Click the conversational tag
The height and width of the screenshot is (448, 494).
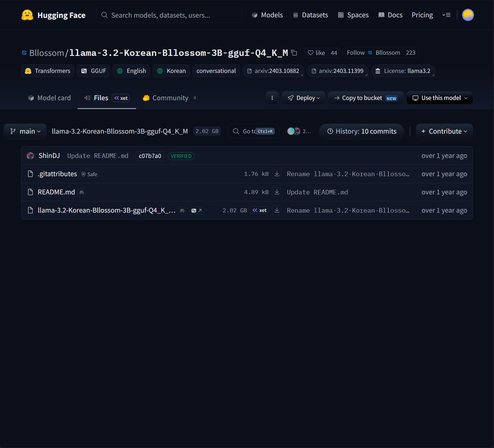(x=216, y=71)
